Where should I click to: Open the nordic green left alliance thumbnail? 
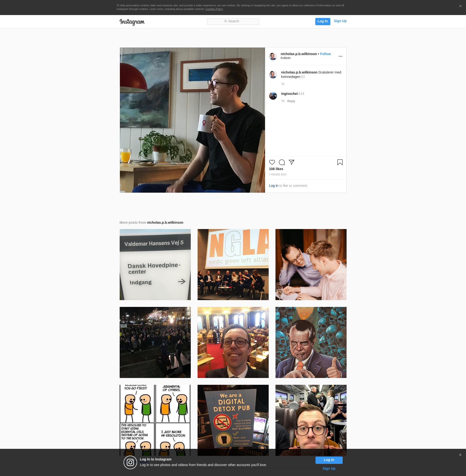click(233, 264)
